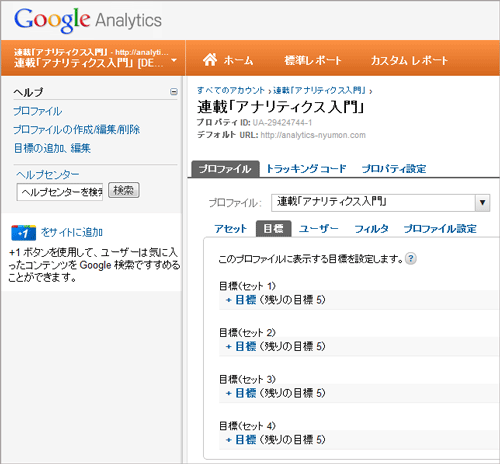Click the Google Analytics logo
Screen dimensions: 500x464
click(88, 20)
